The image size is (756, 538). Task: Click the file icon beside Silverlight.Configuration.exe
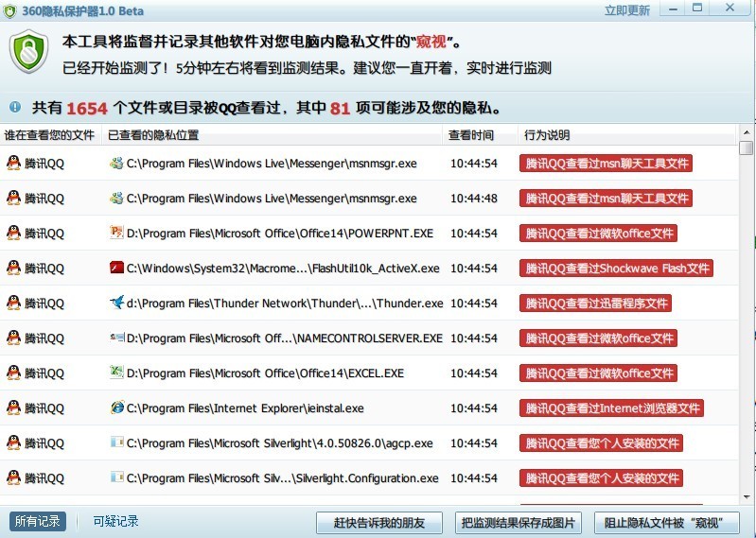click(x=116, y=477)
